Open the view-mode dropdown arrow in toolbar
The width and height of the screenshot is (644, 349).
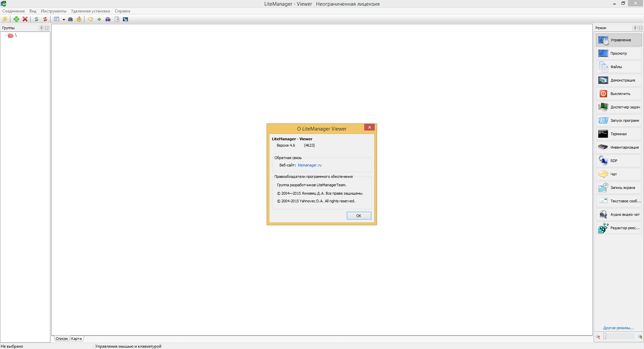tap(64, 19)
